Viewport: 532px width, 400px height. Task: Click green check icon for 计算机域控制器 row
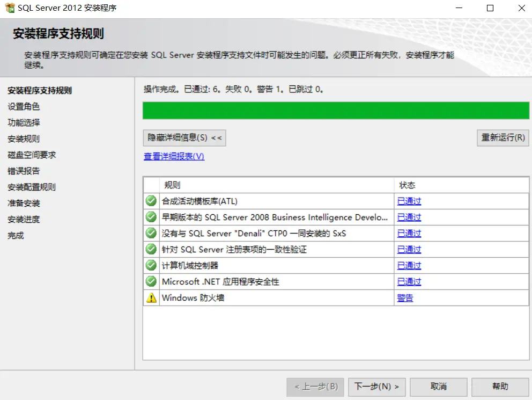point(151,265)
